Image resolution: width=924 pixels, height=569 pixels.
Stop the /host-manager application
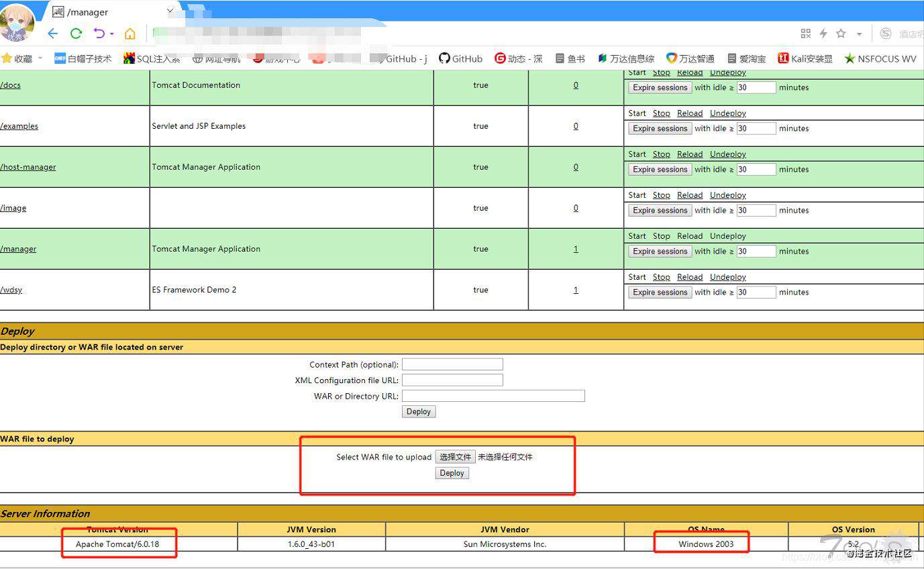[662, 154]
